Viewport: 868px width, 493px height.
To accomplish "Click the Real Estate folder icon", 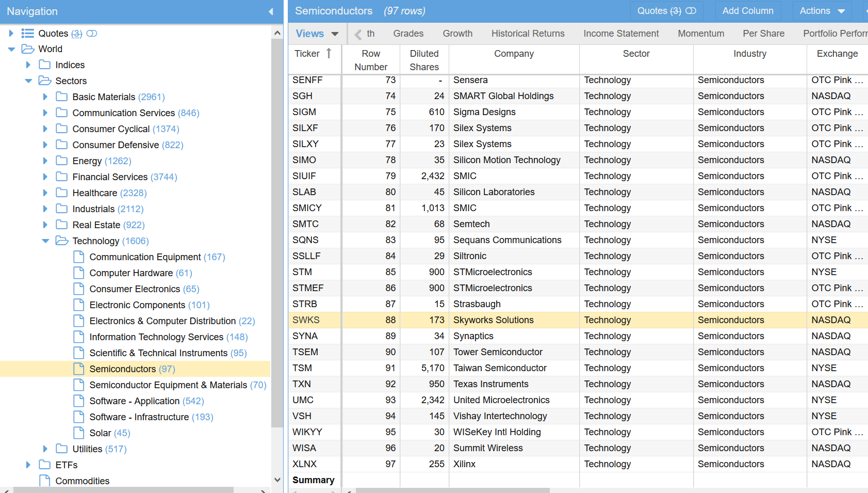I will point(62,225).
